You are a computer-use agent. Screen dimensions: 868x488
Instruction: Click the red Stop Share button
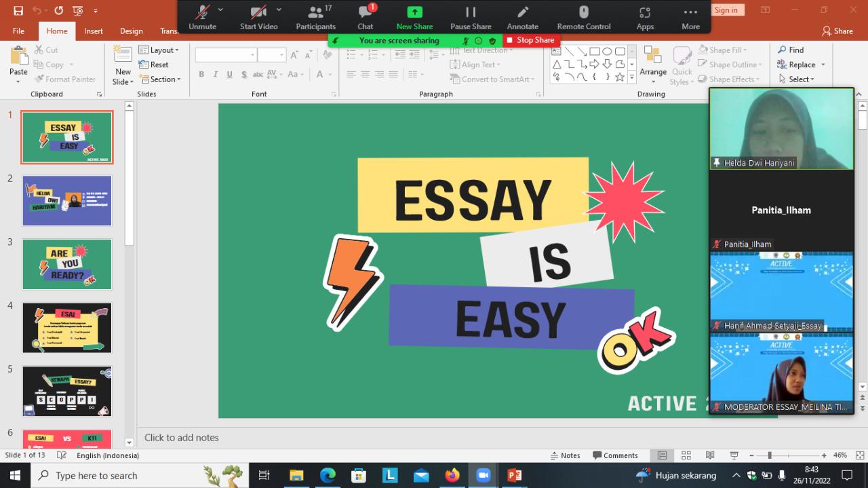(530, 40)
